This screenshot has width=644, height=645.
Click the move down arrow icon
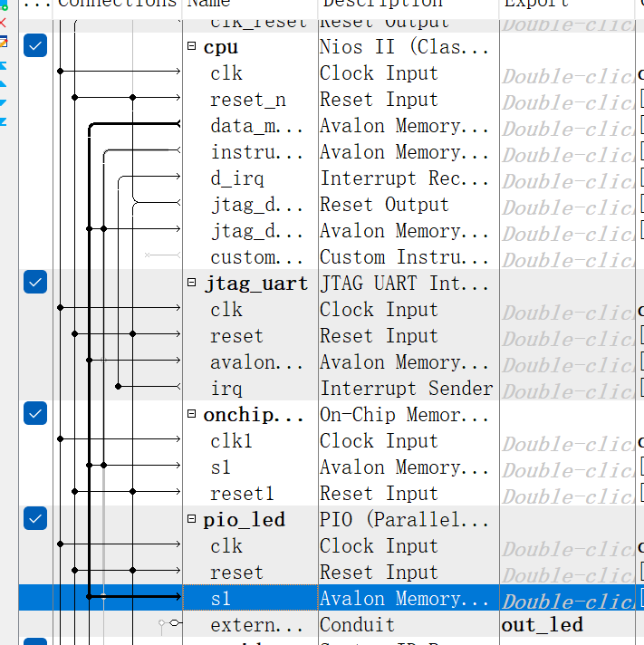(x=4, y=102)
